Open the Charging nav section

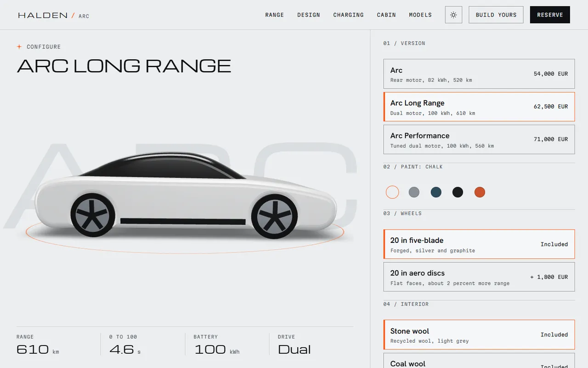tap(349, 15)
